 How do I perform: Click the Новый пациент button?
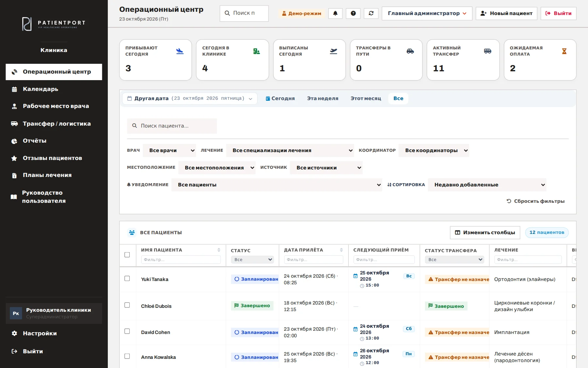point(506,13)
